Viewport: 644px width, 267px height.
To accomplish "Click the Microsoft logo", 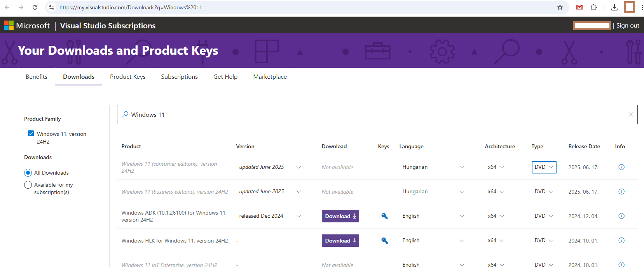I will point(27,26).
